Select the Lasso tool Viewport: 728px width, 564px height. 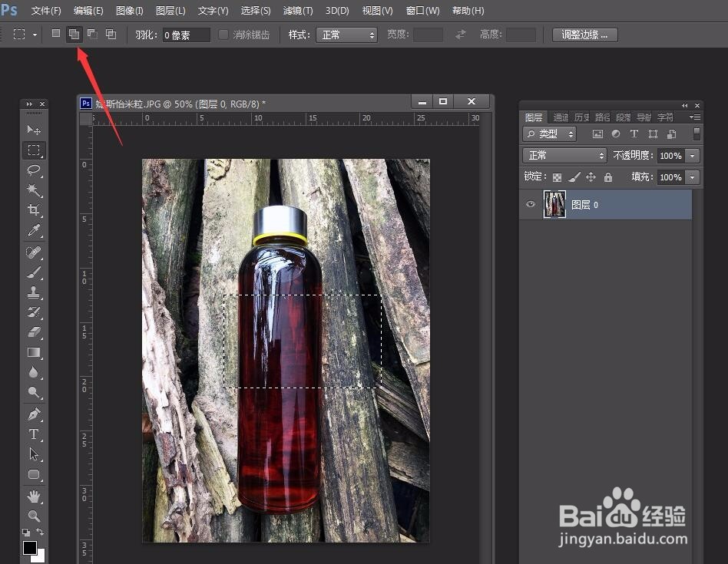(x=34, y=170)
